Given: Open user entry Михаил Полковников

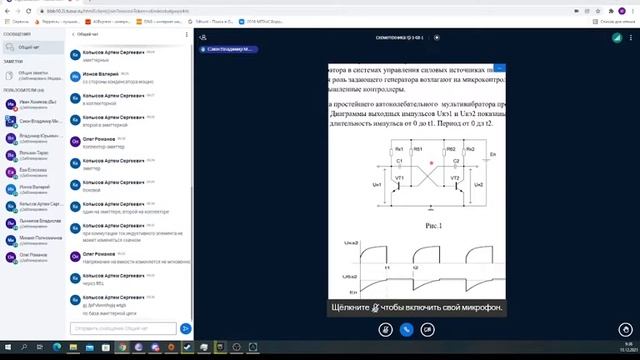Looking at the screenshot, I should (33, 240).
